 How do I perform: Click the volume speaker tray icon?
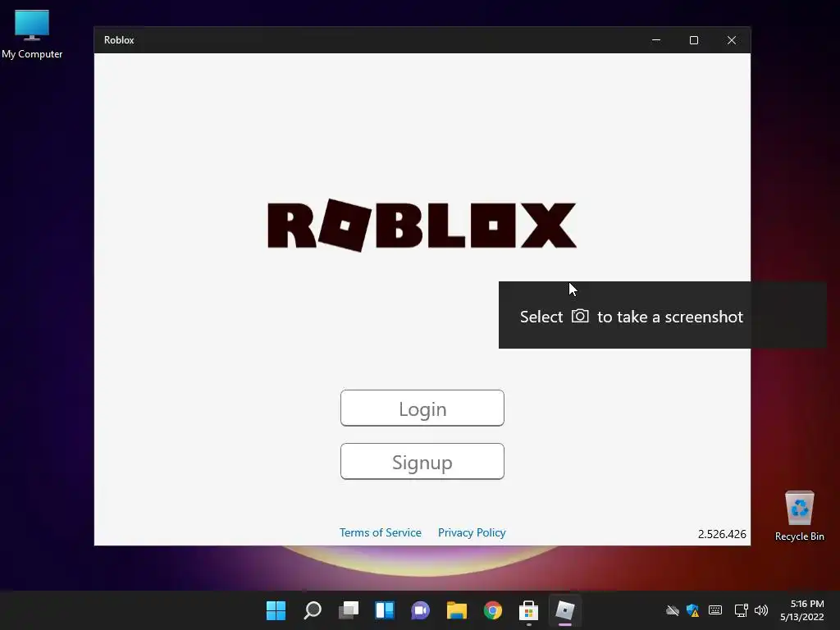(x=761, y=610)
